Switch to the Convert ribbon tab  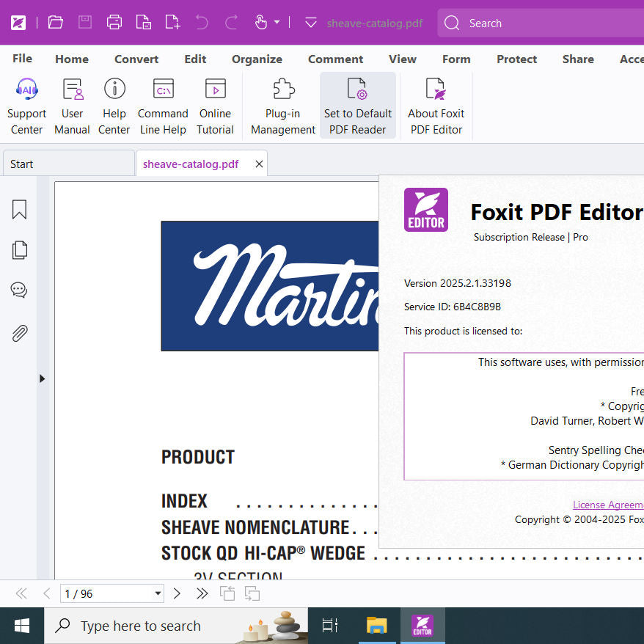[x=136, y=59]
